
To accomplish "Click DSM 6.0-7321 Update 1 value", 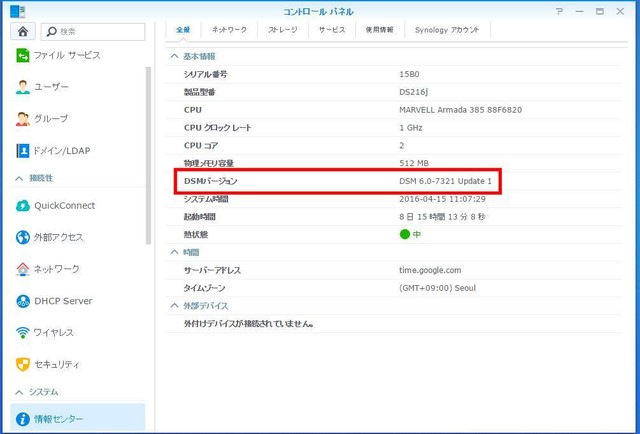I will (445, 181).
